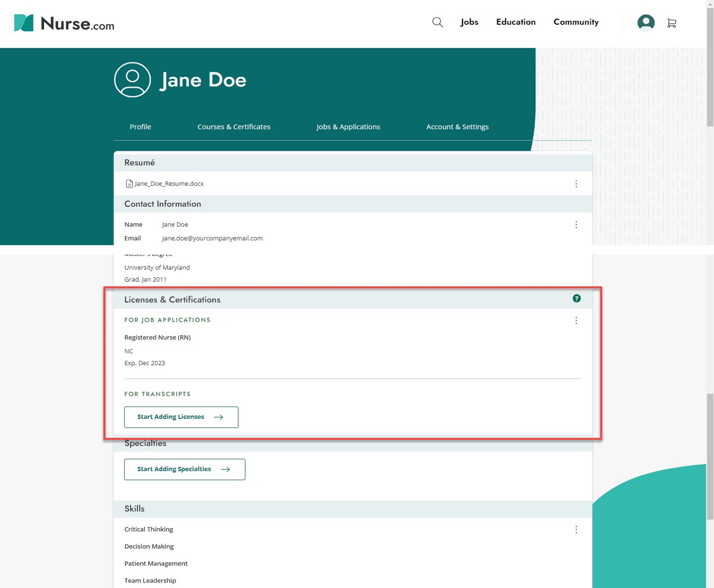Open the three-dot menu under For Job Applications

point(576,320)
